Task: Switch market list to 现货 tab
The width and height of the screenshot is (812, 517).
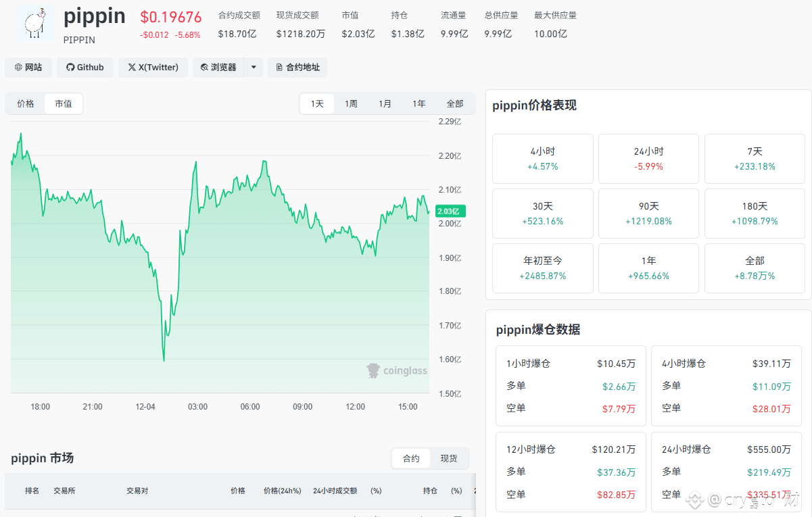Action: [x=449, y=458]
